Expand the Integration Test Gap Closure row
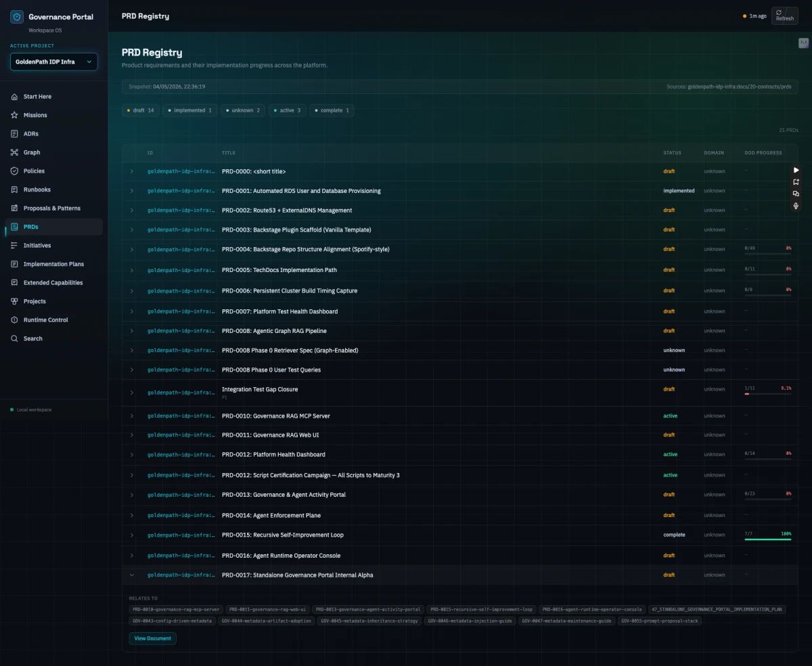This screenshot has width=812, height=666. 132,393
